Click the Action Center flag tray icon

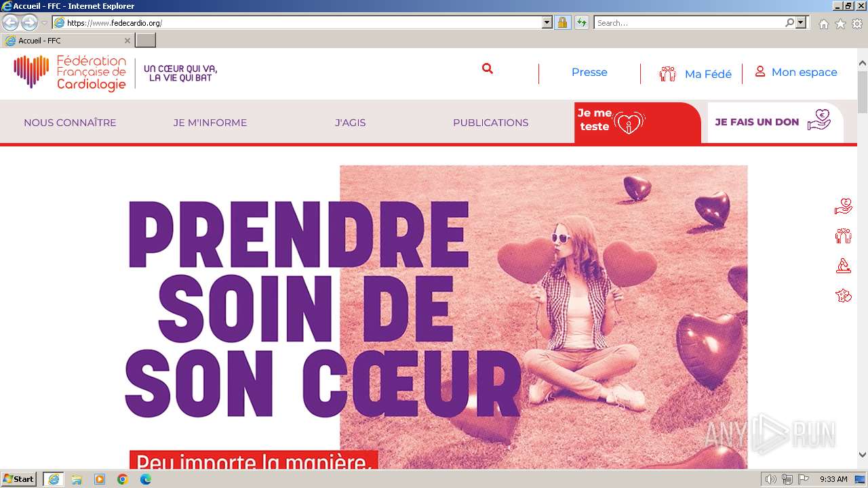(804, 479)
